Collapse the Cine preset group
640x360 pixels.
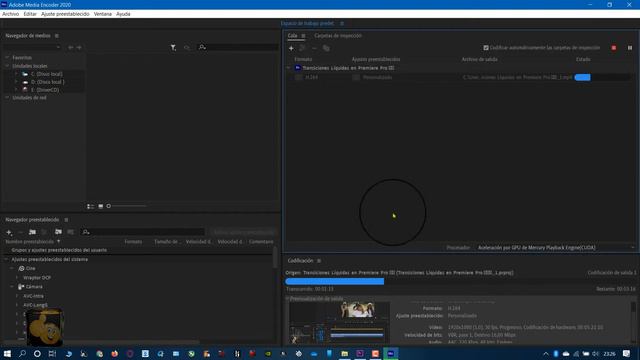12,268
